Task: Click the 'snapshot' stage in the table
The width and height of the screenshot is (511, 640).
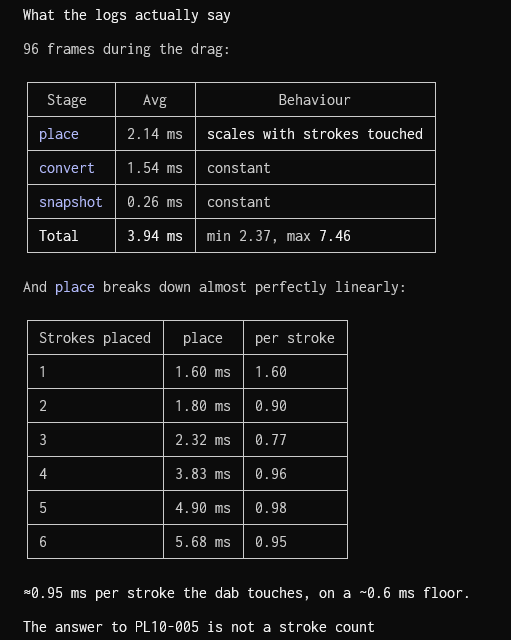Action: pos(71,202)
